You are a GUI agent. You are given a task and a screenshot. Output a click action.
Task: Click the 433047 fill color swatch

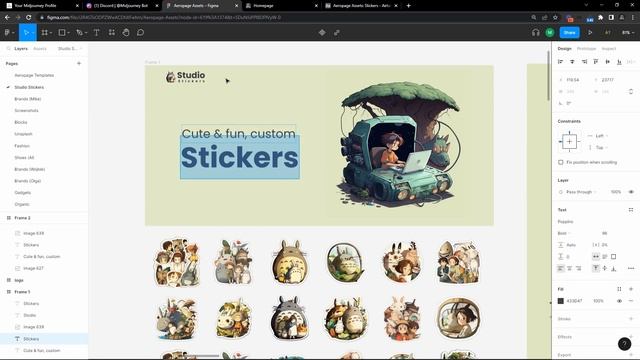pyautogui.click(x=561, y=301)
